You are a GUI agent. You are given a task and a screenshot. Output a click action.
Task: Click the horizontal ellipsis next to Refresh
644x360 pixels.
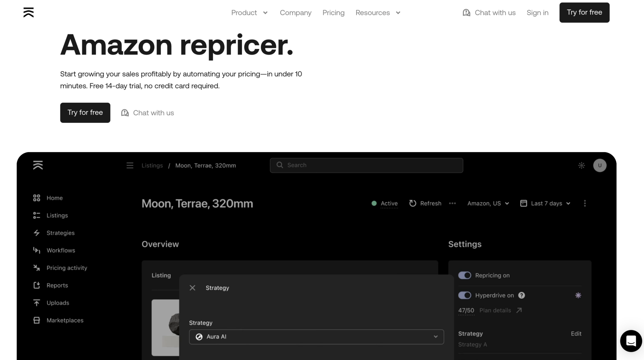452,203
